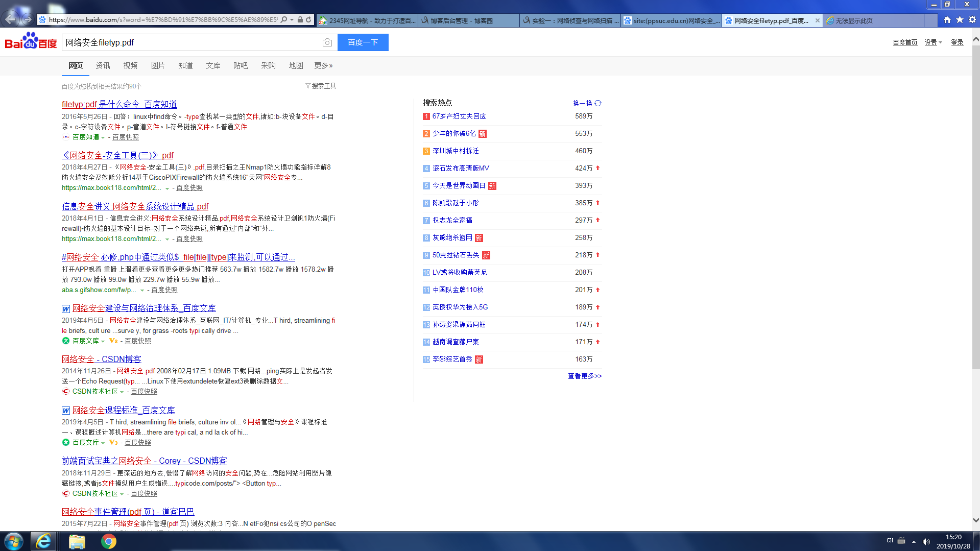
Task: Open the 网络安全 - CSDN博客 result link
Action: (102, 360)
